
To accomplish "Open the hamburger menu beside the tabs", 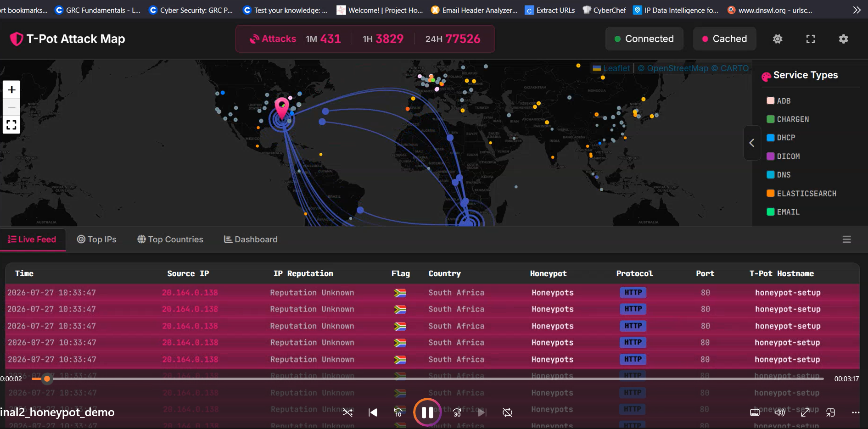I will coord(847,240).
